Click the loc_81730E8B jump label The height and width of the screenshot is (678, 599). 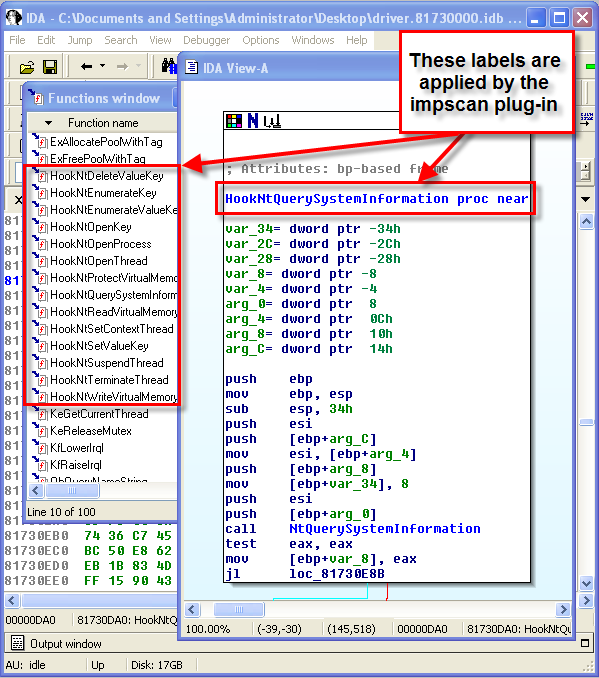(336, 573)
